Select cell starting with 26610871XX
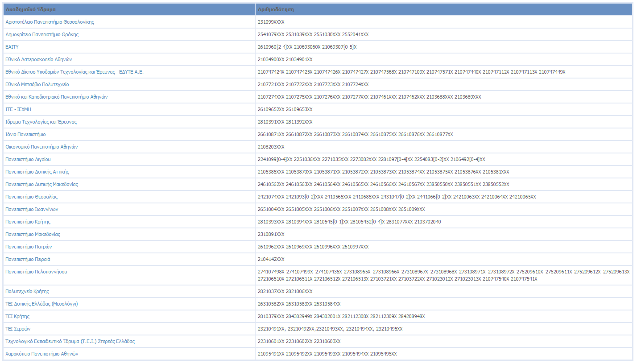 point(444,134)
